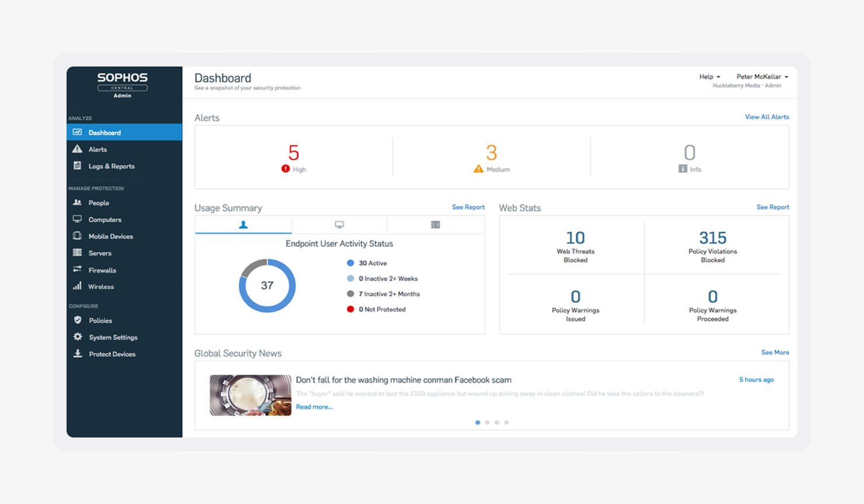Click the gray Info alert icon
The width and height of the screenshot is (864, 504).
(682, 169)
